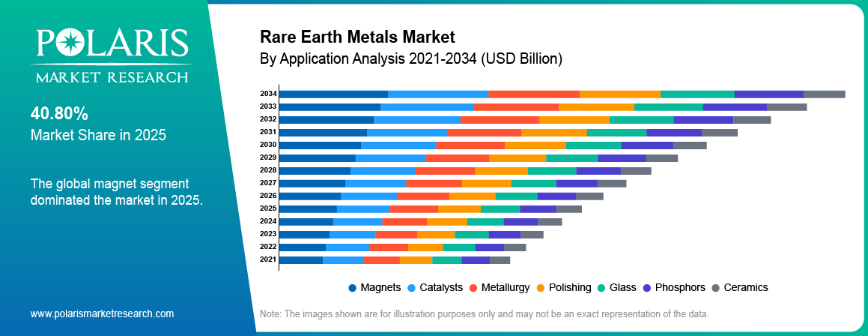Click the Metallurgy segment of the 2030 bar
The image size is (868, 336).
(470, 145)
